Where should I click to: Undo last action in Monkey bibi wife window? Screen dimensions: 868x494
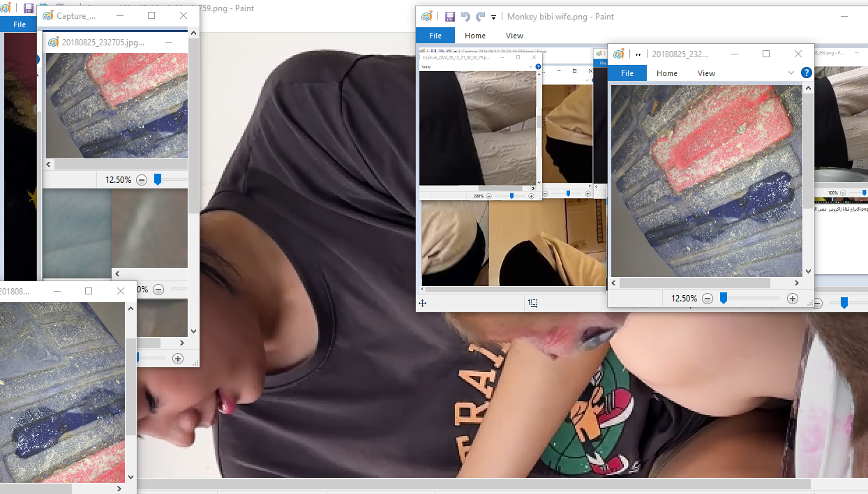pos(465,17)
